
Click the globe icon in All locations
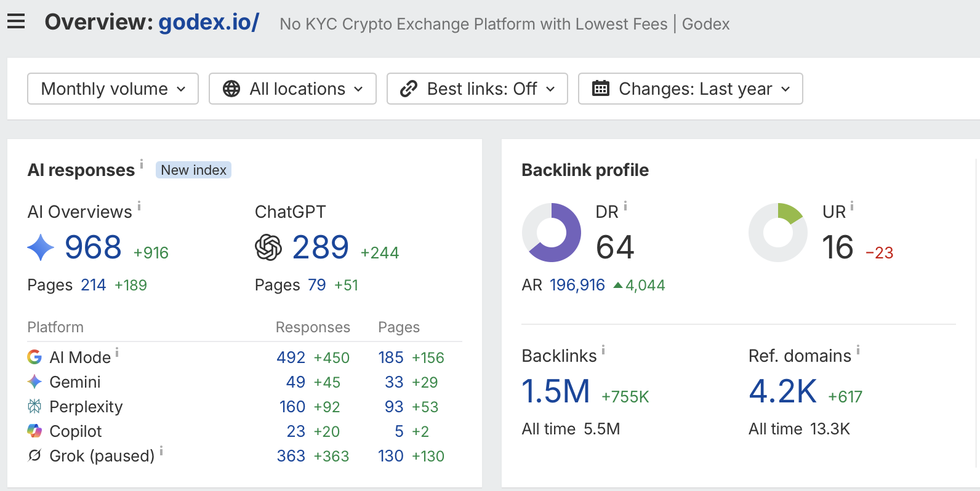(x=231, y=89)
